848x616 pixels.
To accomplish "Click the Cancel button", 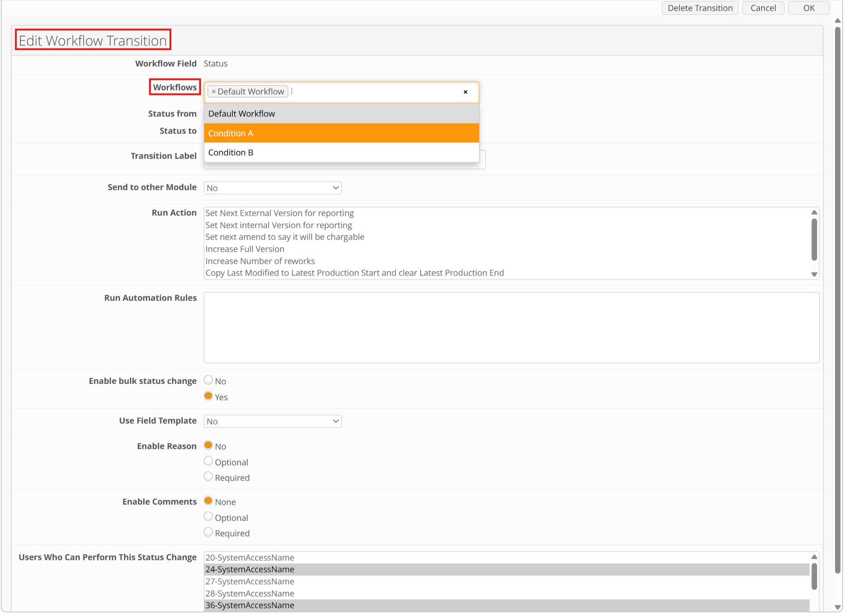I will 763,8.
